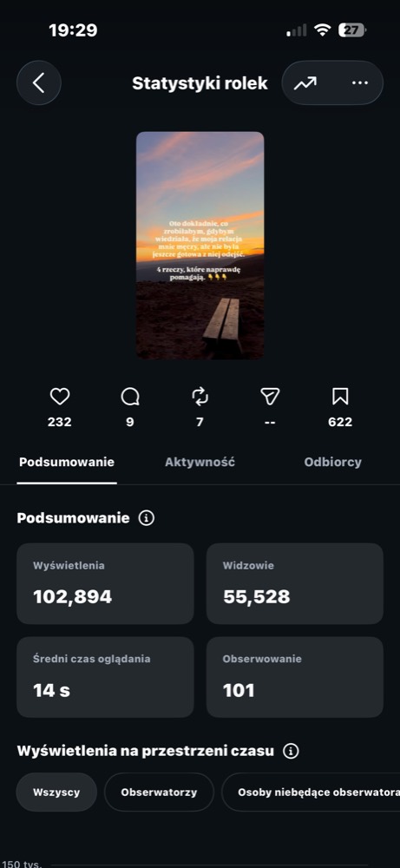Tap the repost arrows icon
This screenshot has height=868, width=400.
coord(200,397)
